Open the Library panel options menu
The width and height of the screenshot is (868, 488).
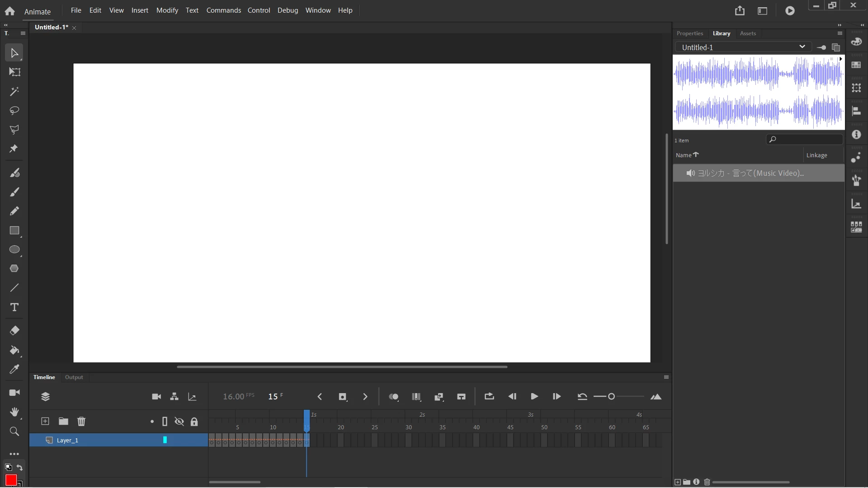tap(840, 33)
